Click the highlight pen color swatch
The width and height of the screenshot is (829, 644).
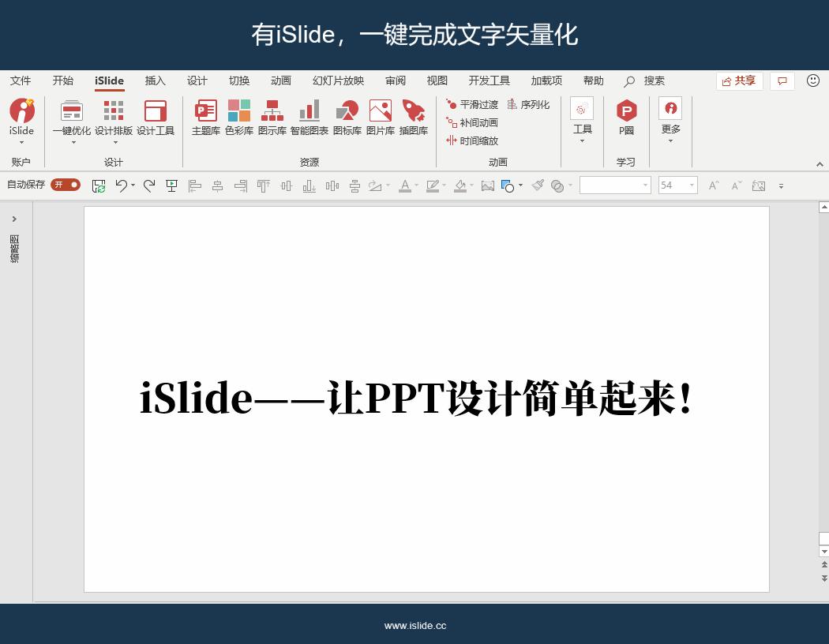coord(433,186)
